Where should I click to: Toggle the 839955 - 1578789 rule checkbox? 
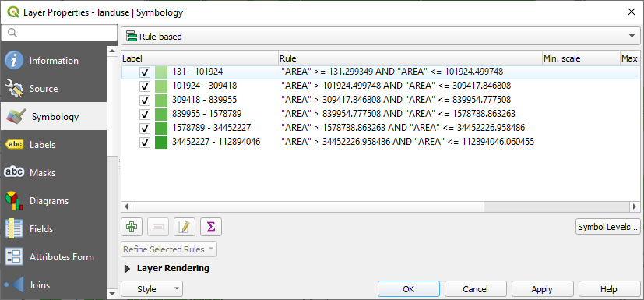click(x=145, y=115)
